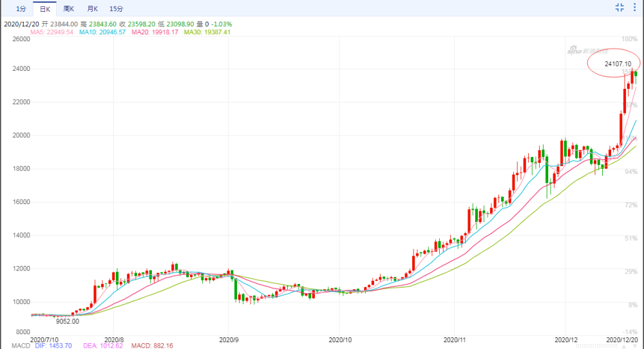Image resolution: width=644 pixels, height=349 pixels.
Task: Toggle the MA10 indicator label
Action: click(102, 32)
